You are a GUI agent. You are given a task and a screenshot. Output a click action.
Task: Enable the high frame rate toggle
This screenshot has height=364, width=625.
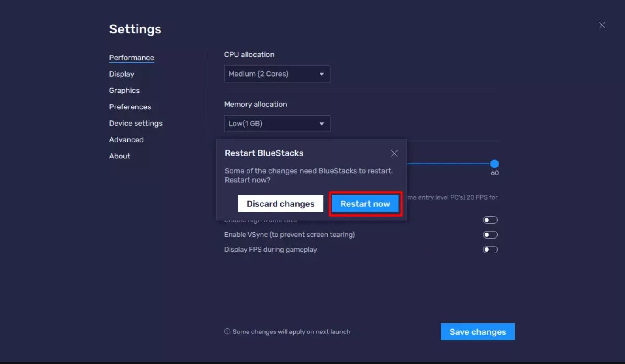pyautogui.click(x=490, y=220)
